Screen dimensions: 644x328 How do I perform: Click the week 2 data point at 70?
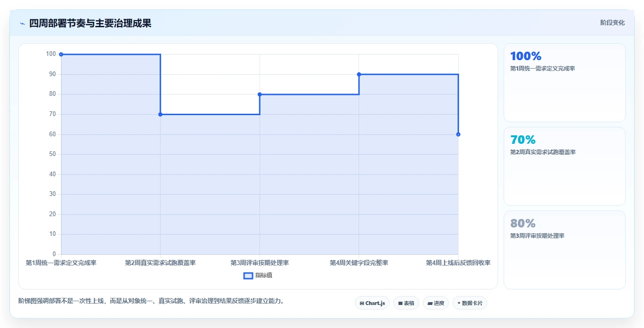pos(161,114)
